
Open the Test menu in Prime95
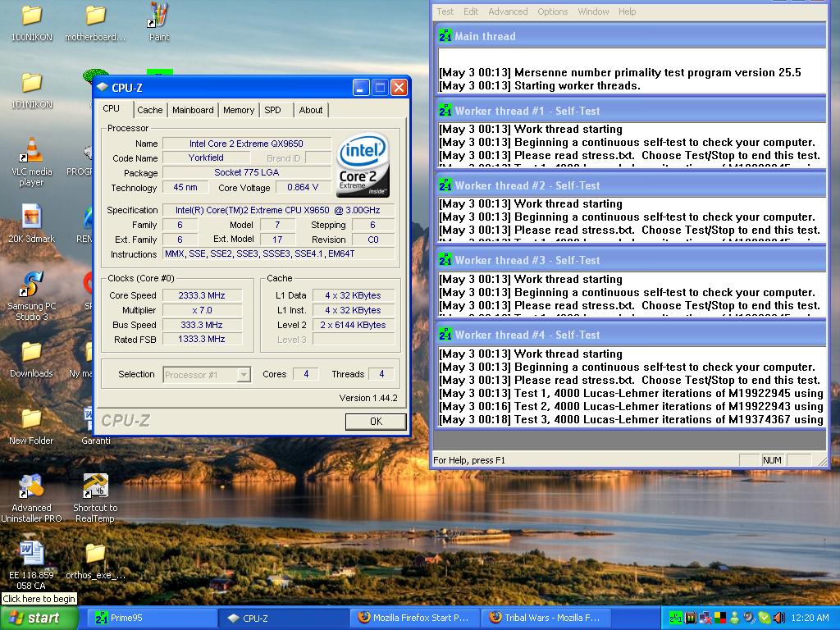pyautogui.click(x=445, y=11)
